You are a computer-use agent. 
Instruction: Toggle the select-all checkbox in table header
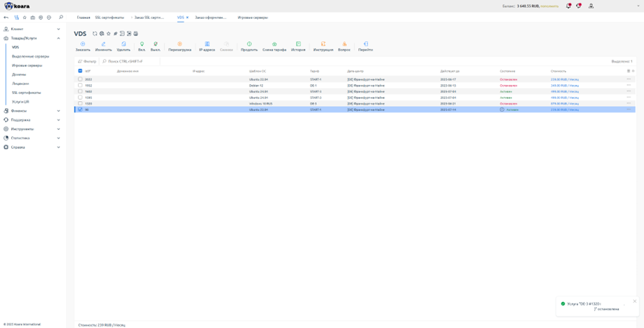(80, 71)
